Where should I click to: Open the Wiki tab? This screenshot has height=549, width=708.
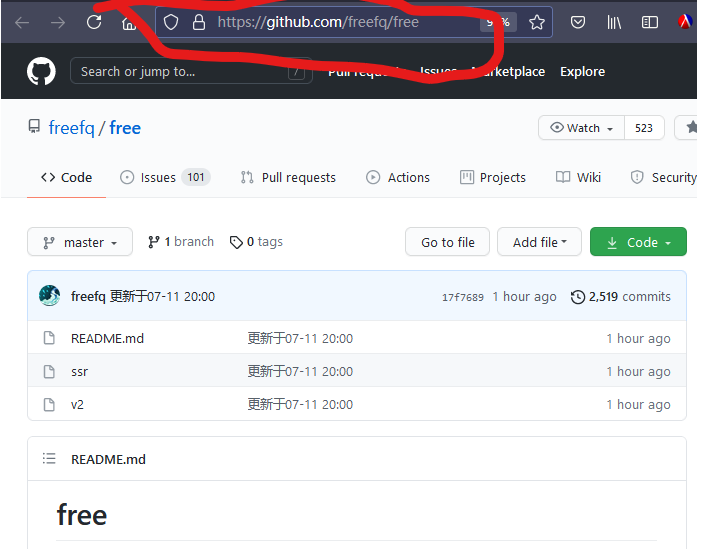coord(578,177)
